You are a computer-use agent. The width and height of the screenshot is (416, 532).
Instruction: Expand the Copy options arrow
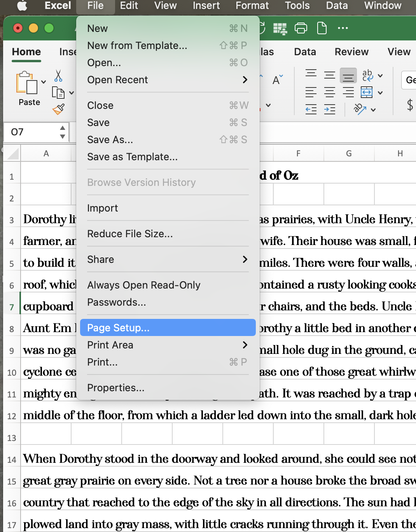(72, 93)
